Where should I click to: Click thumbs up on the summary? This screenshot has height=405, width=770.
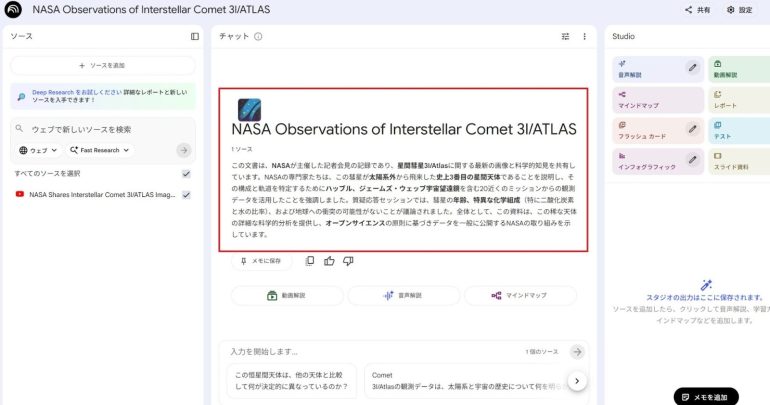329,261
